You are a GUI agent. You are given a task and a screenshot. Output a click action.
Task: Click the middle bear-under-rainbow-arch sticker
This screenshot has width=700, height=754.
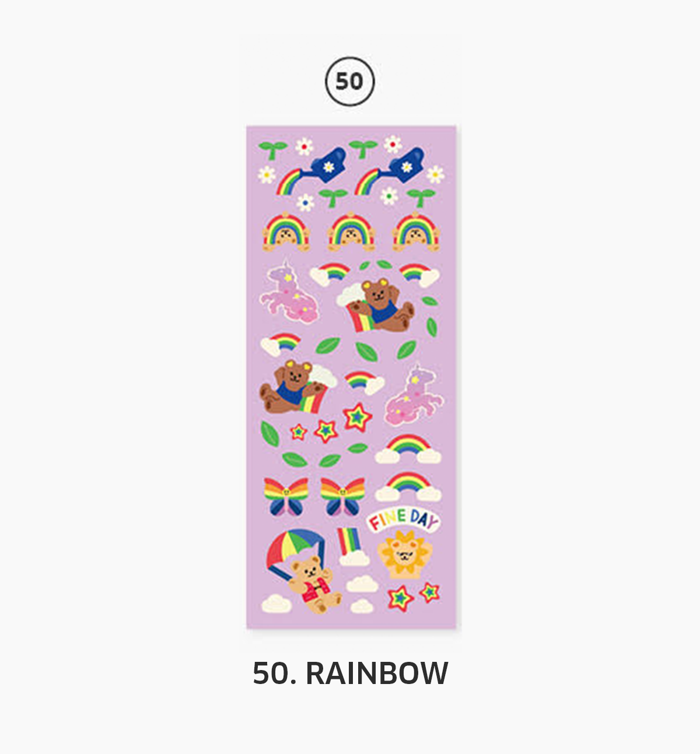(351, 232)
